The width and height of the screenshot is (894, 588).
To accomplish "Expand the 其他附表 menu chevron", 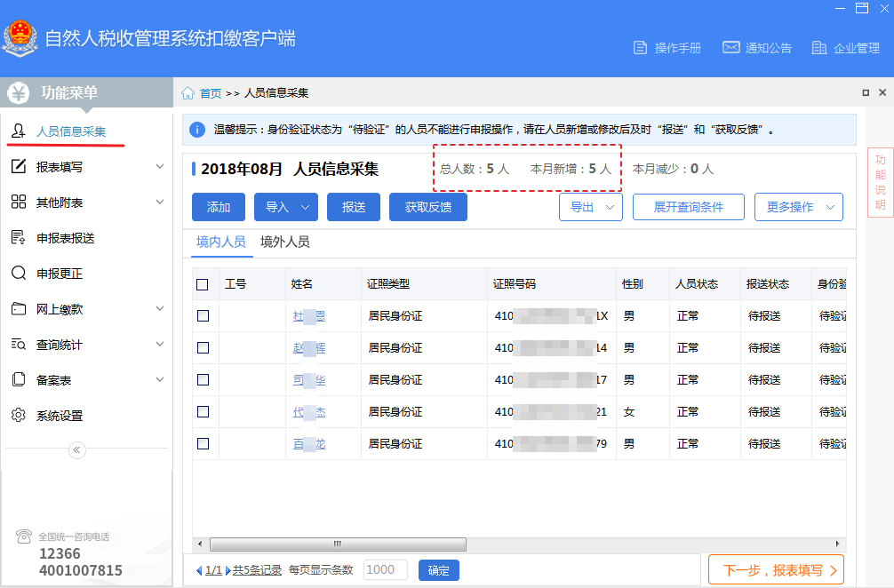I will [x=160, y=202].
